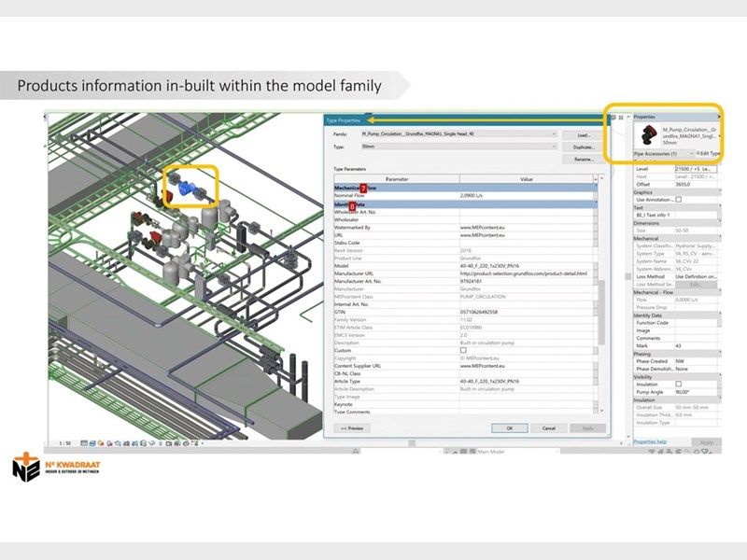Image resolution: width=747 pixels, height=560 pixels.
Task: Enable the Use Annotation checkbox
Action: [x=679, y=200]
